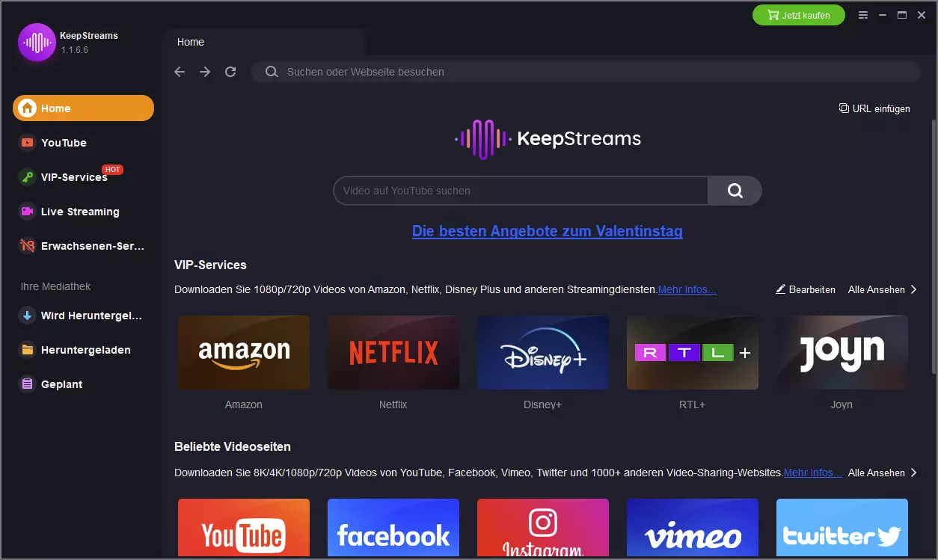Open the Twitter video site tile

click(x=842, y=529)
